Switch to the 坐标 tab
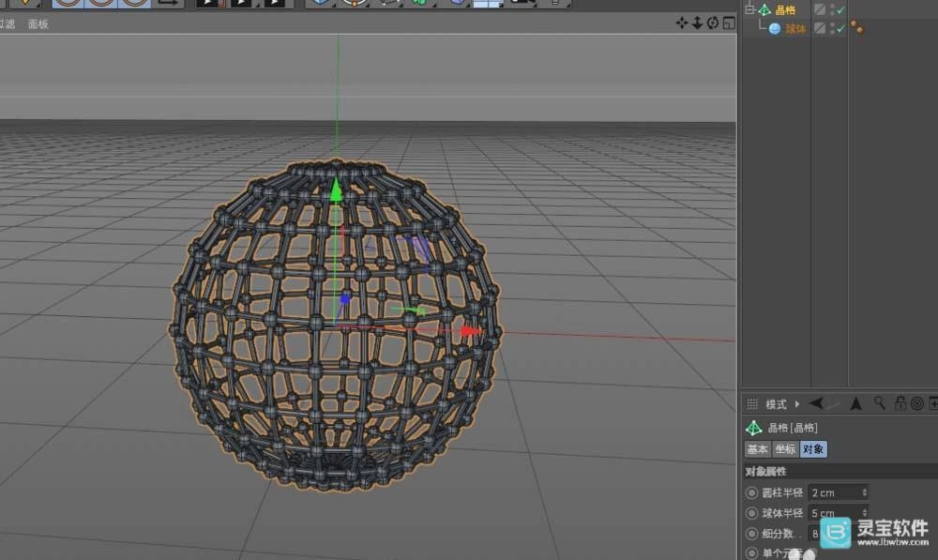This screenshot has width=938, height=560. click(x=785, y=449)
